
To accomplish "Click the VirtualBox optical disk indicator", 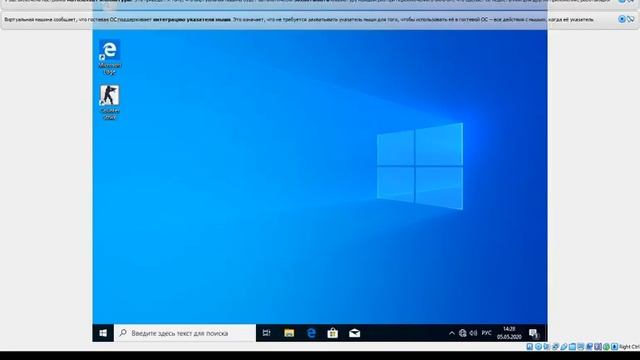I will point(538,347).
